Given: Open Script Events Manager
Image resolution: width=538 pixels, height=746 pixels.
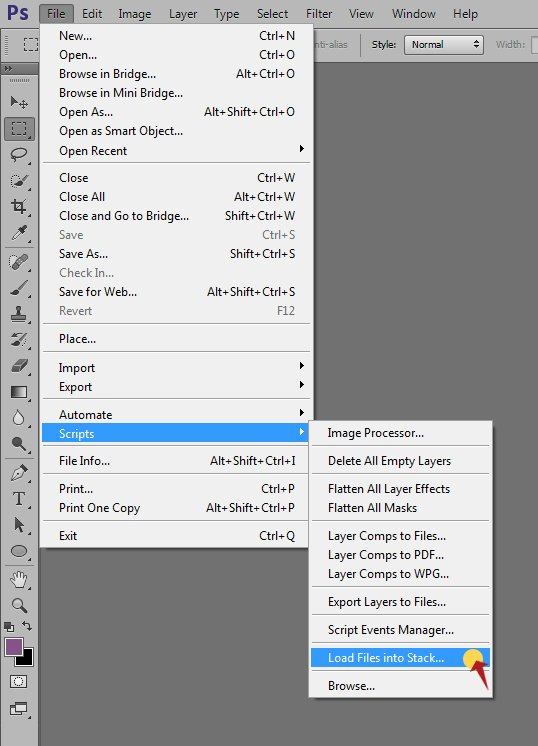Looking at the screenshot, I should pos(400,629).
